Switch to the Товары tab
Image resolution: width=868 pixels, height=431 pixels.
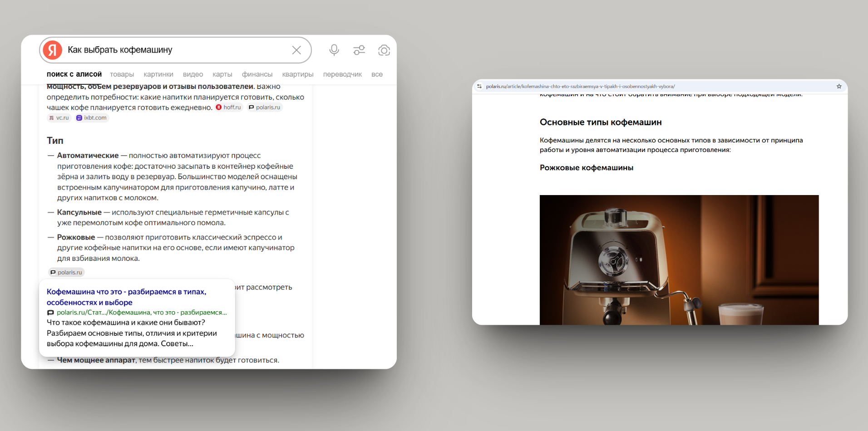[x=122, y=74]
